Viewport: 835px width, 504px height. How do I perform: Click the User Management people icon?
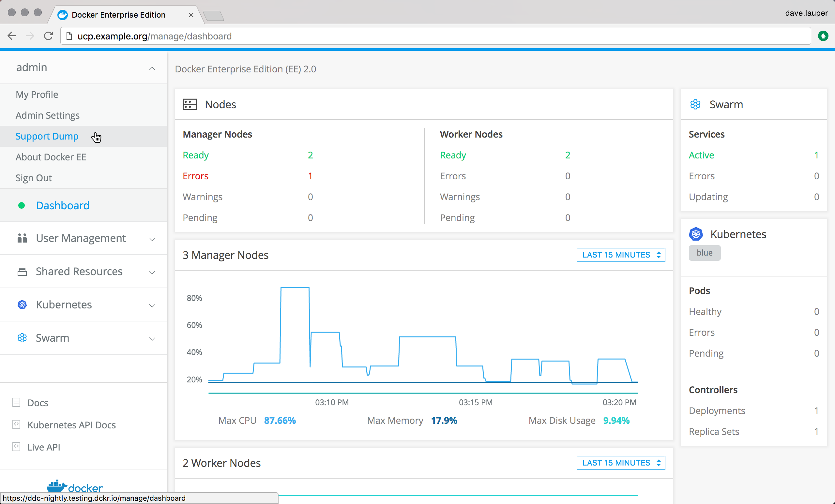pos(22,238)
